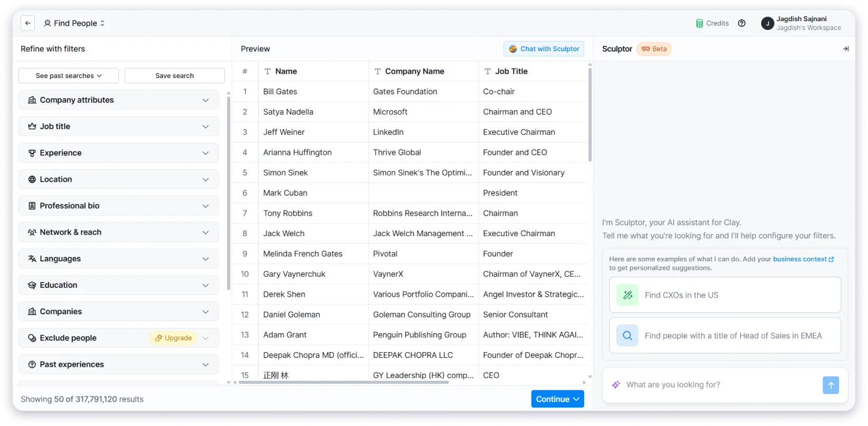Choose Head of Sales in EMEA suggestion
Image resolution: width=868 pixels, height=426 pixels.
pos(725,336)
